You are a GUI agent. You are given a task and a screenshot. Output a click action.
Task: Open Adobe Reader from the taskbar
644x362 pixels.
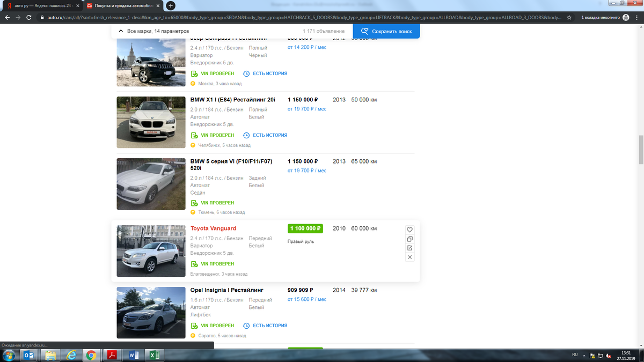click(113, 355)
